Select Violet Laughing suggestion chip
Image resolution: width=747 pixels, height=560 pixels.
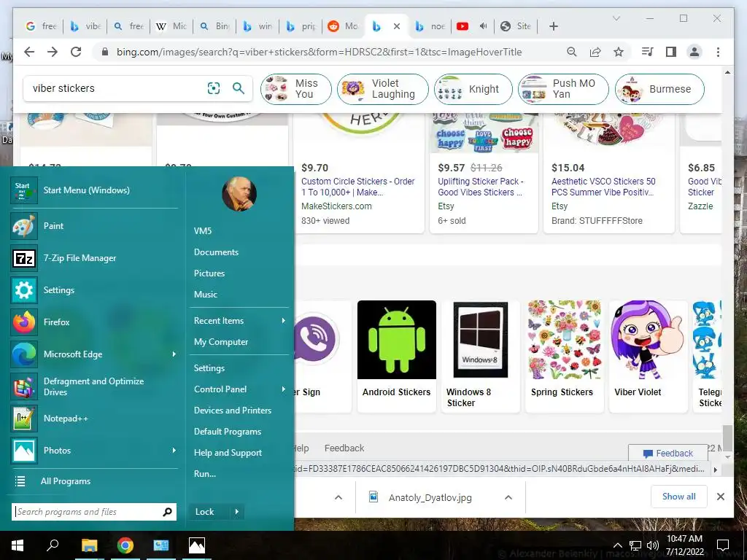[382, 89]
